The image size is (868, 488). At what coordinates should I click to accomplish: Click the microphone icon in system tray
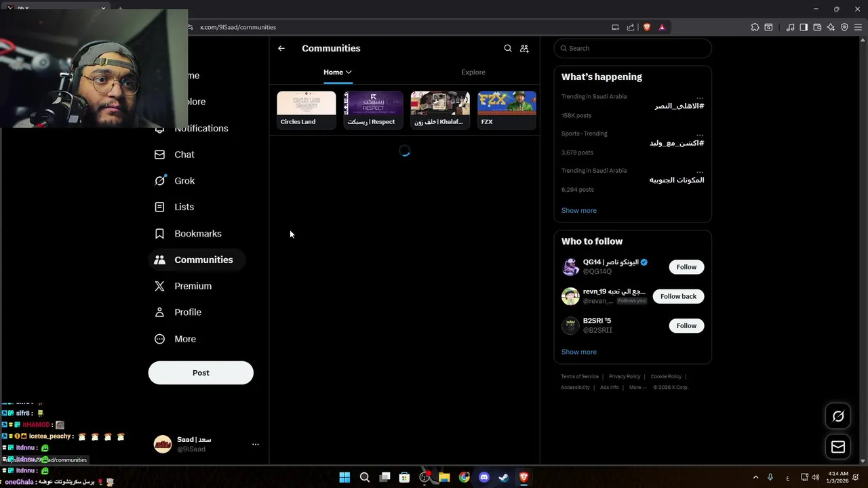click(x=770, y=477)
